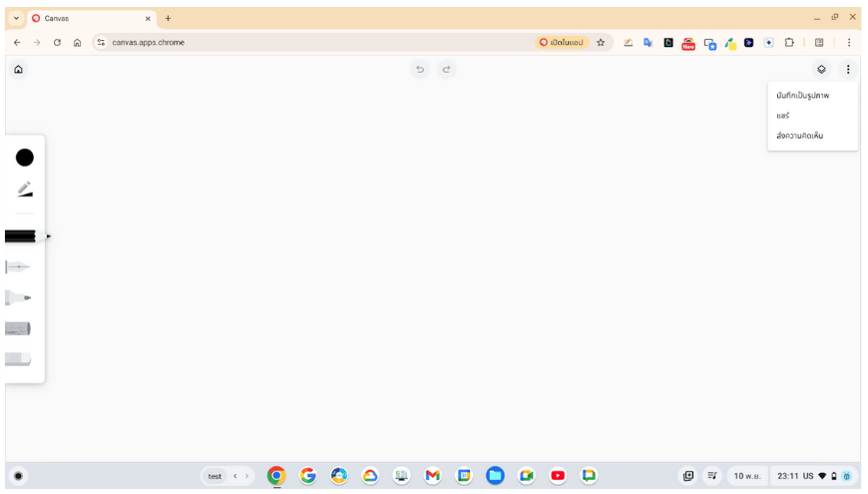
Task: Open the black color picker circle
Action: [25, 158]
